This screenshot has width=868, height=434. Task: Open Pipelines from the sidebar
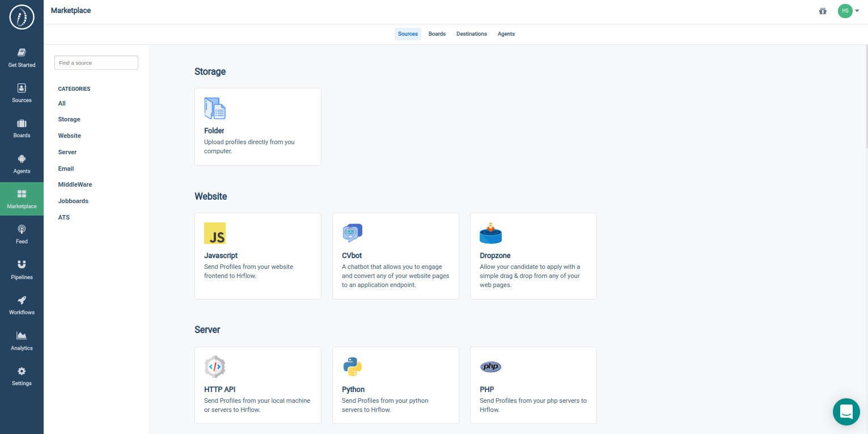[22, 269]
